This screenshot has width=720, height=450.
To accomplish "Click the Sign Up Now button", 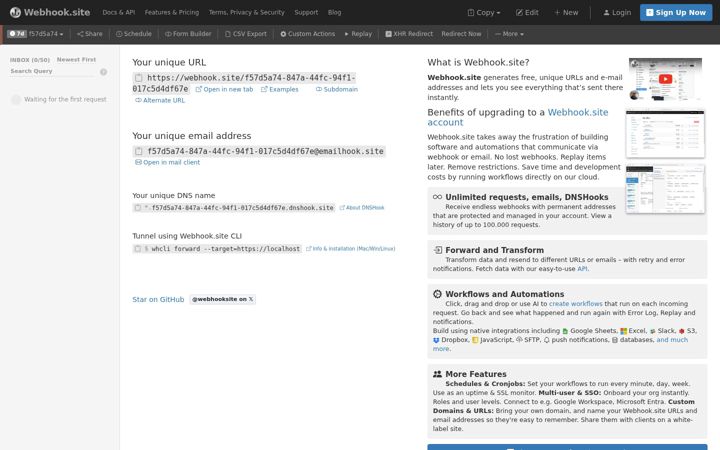I will pyautogui.click(x=676, y=13).
